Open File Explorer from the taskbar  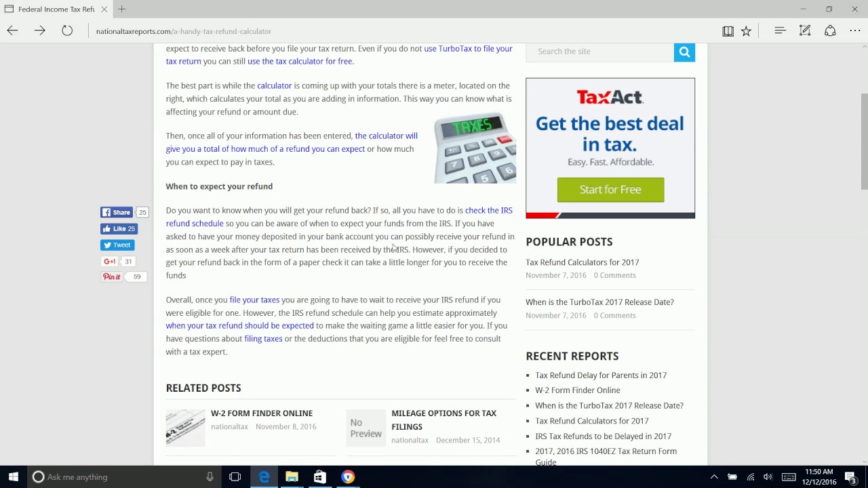pyautogui.click(x=292, y=476)
